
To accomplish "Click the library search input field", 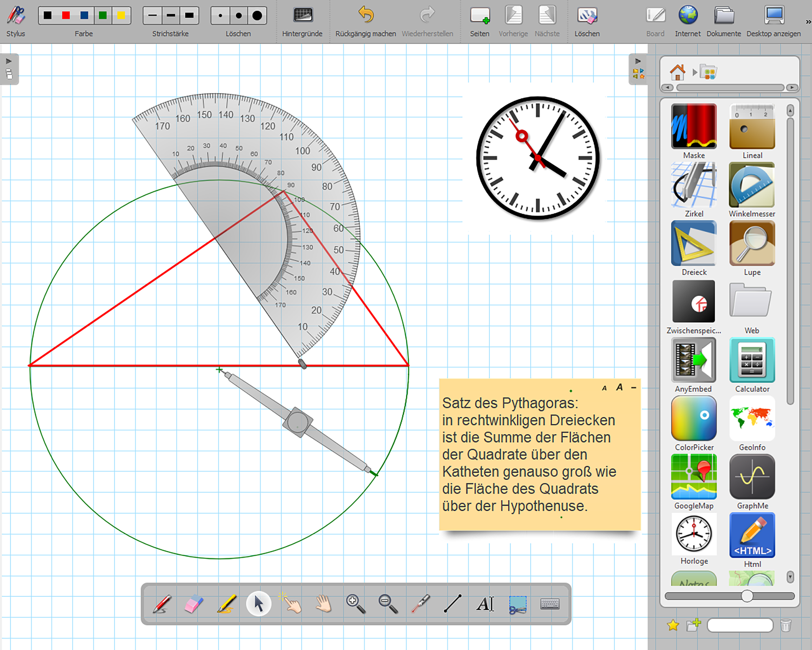I will (740, 626).
